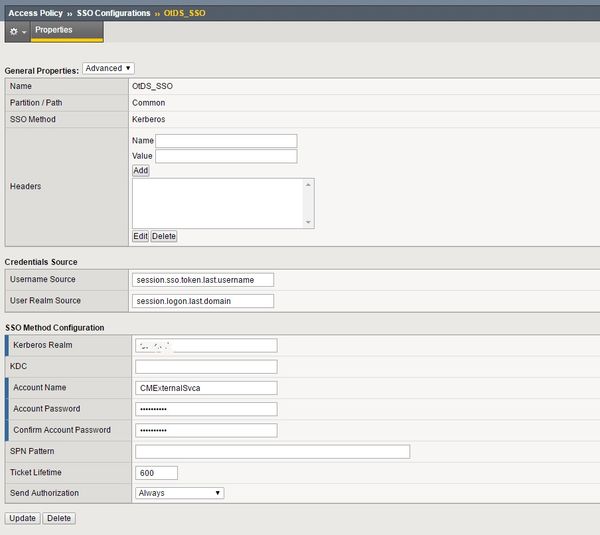Expand the Send Authorization dropdown

(179, 493)
